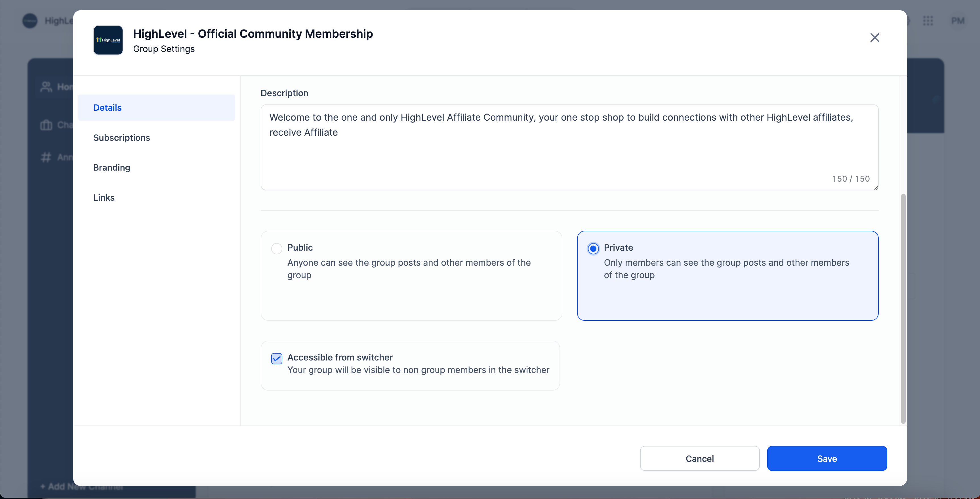Select the Public radio button
This screenshot has height=499, width=980.
[277, 249]
